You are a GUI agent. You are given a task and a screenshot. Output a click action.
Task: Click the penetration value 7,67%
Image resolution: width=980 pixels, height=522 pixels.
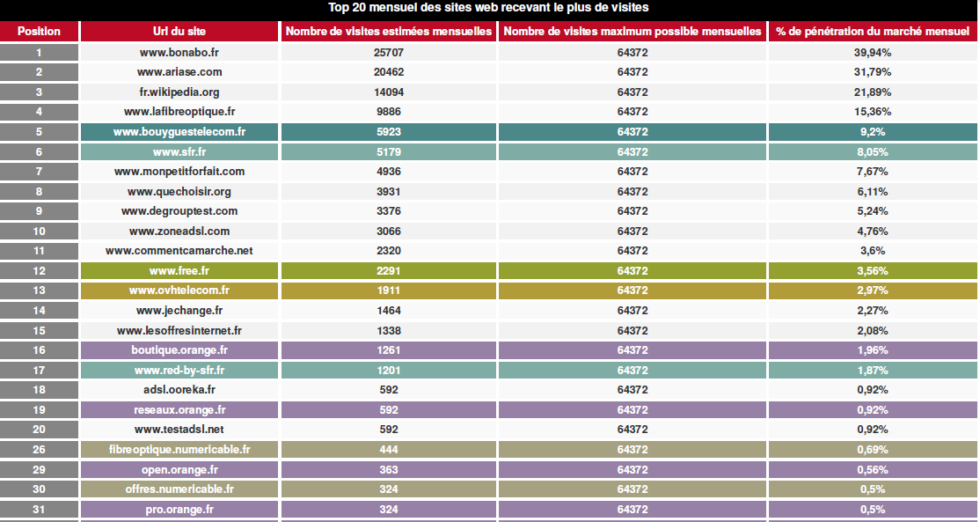coord(873,172)
